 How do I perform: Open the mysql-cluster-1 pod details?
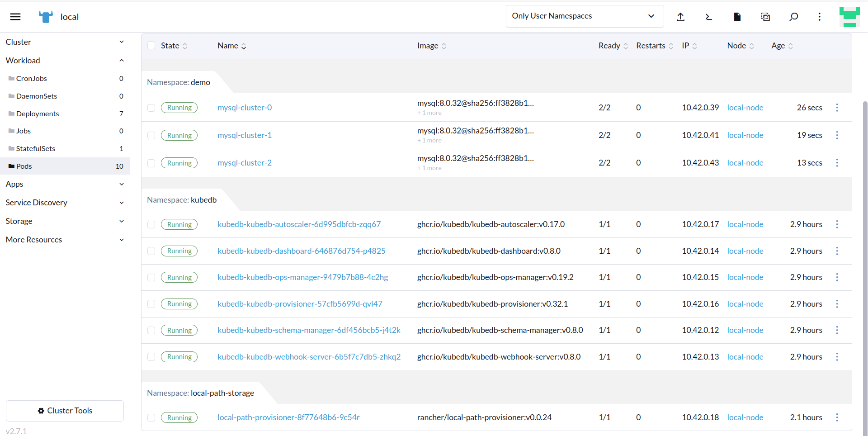click(244, 135)
